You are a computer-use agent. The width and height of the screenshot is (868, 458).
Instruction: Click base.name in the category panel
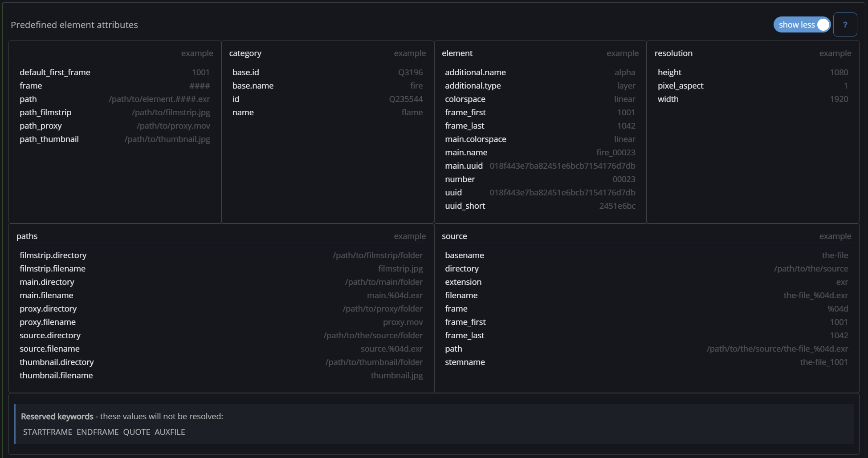(x=253, y=85)
